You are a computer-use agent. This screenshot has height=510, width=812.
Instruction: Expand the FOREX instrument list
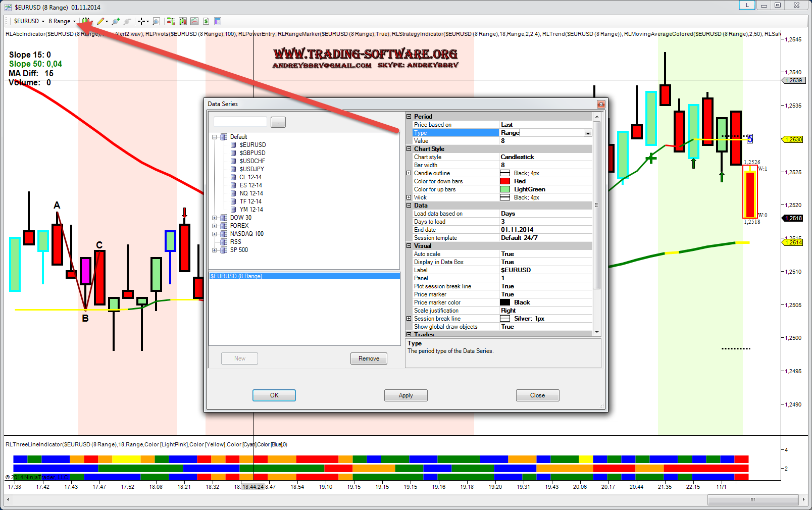pos(215,226)
